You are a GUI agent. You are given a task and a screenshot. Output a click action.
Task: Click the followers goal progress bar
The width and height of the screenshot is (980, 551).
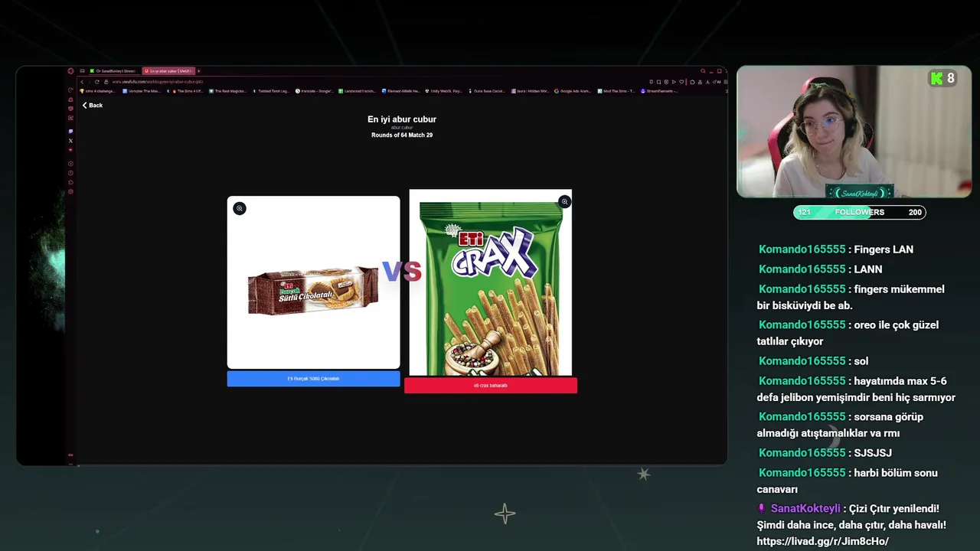[x=859, y=212]
